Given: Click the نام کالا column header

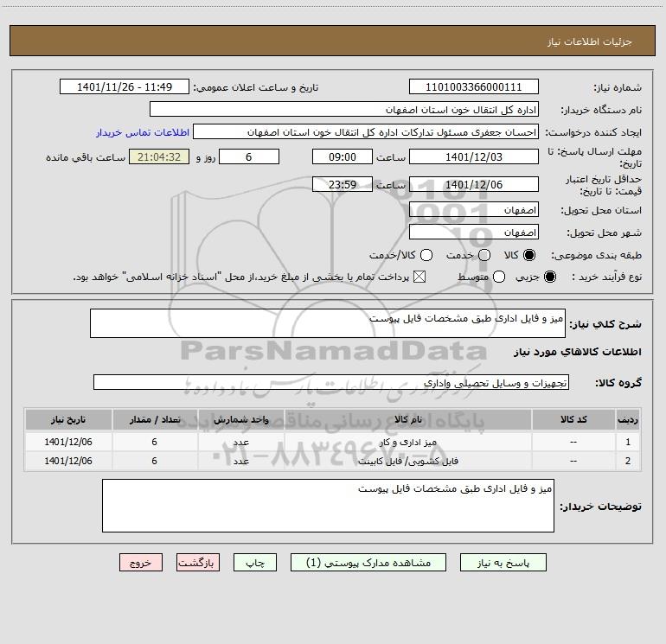Looking at the screenshot, I should click(407, 419).
